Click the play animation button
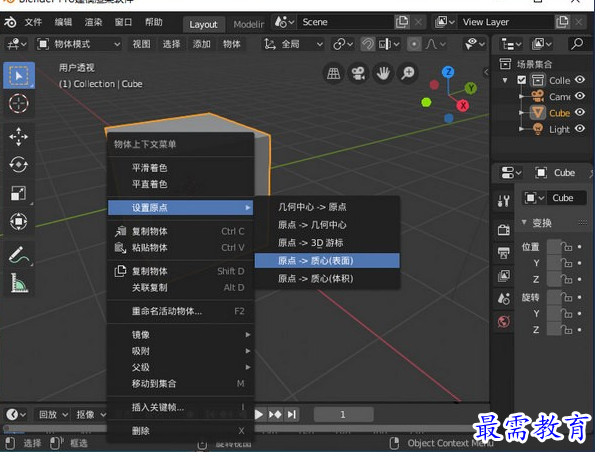Screen dimensions: 597x459 tap(259, 414)
